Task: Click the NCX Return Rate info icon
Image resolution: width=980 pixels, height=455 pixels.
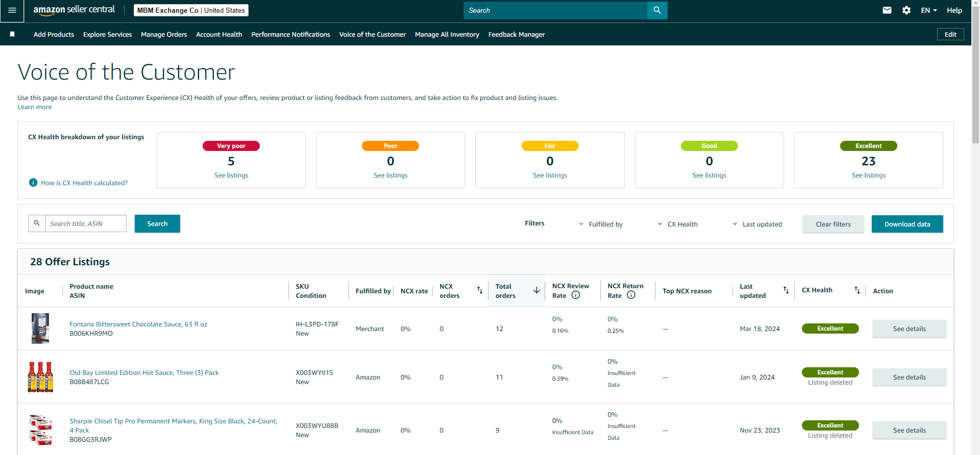Action: tap(631, 295)
